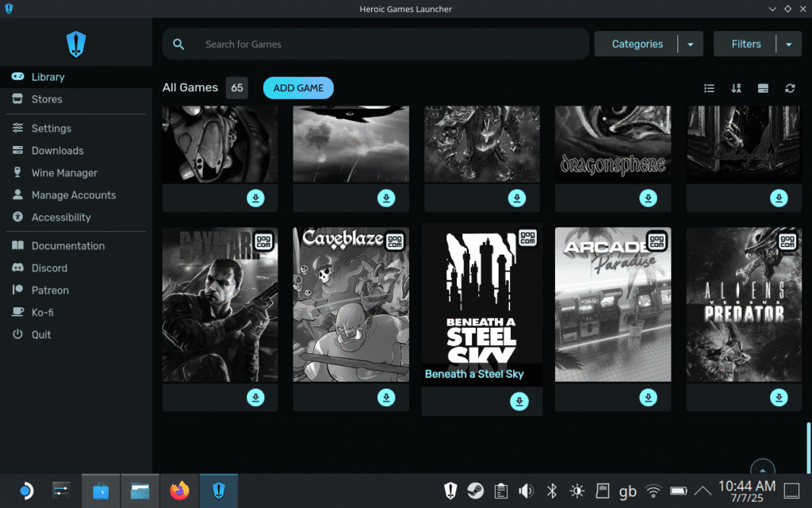Viewport: 812px width, 508px height.
Task: Open Firefox from the taskbar
Action: [x=180, y=491]
